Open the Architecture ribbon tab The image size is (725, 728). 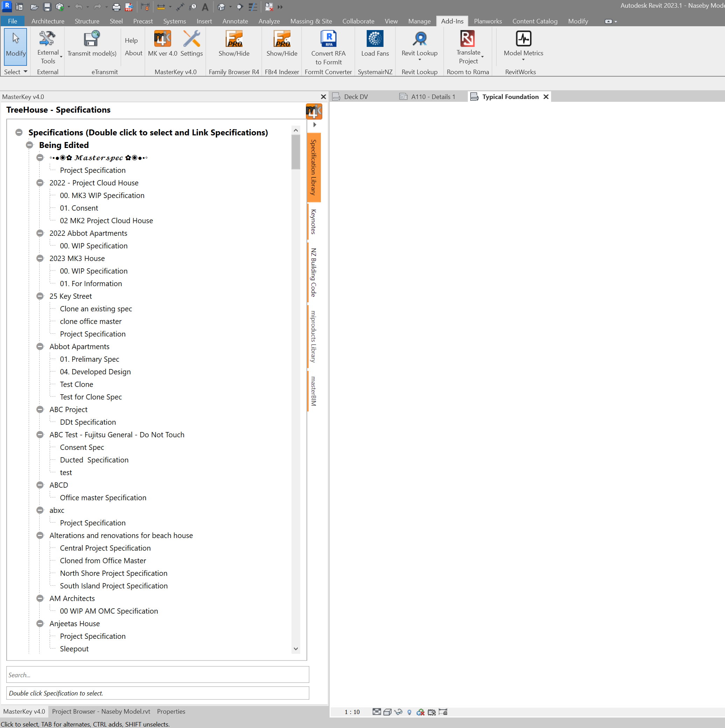click(x=48, y=21)
